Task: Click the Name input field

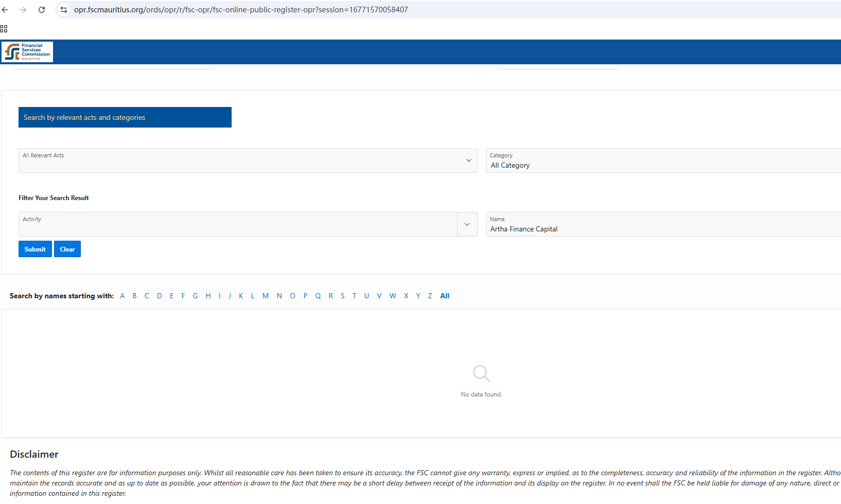Action: coord(663,229)
